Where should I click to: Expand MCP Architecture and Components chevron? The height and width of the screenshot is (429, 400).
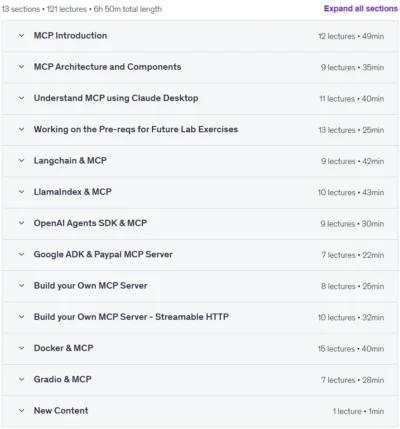click(x=21, y=67)
